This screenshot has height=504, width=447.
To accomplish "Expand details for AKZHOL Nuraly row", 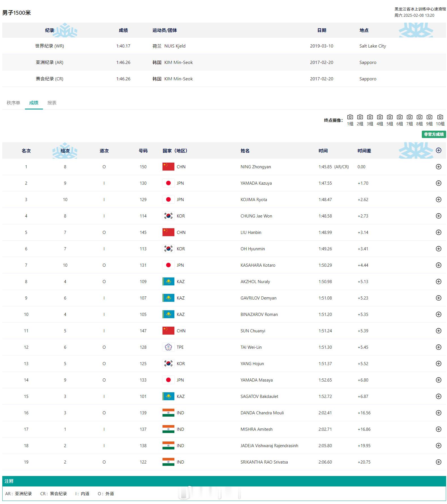I will pyautogui.click(x=439, y=282).
